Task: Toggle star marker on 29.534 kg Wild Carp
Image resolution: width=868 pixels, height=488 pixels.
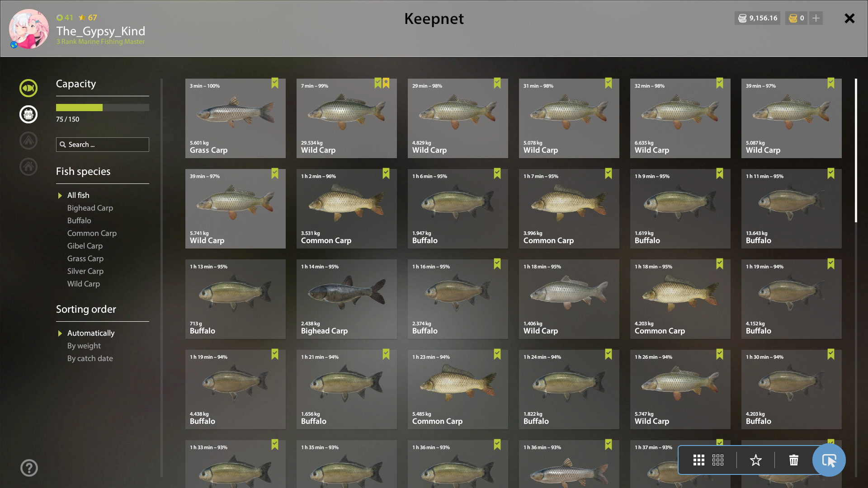Action: 386,83
